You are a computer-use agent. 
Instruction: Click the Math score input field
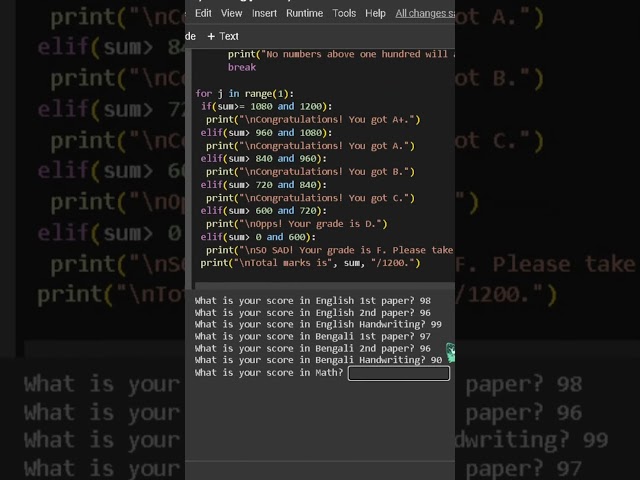[399, 373]
